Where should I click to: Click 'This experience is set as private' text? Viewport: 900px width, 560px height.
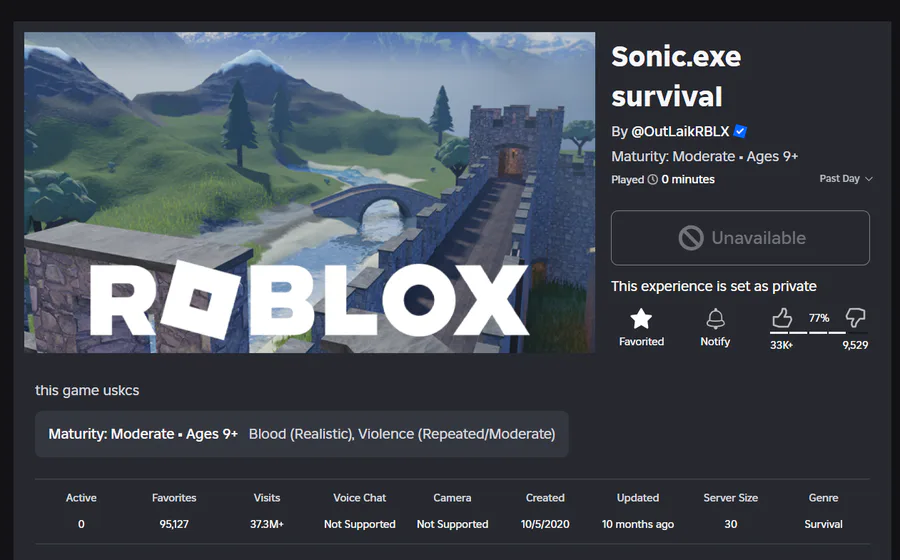[713, 286]
